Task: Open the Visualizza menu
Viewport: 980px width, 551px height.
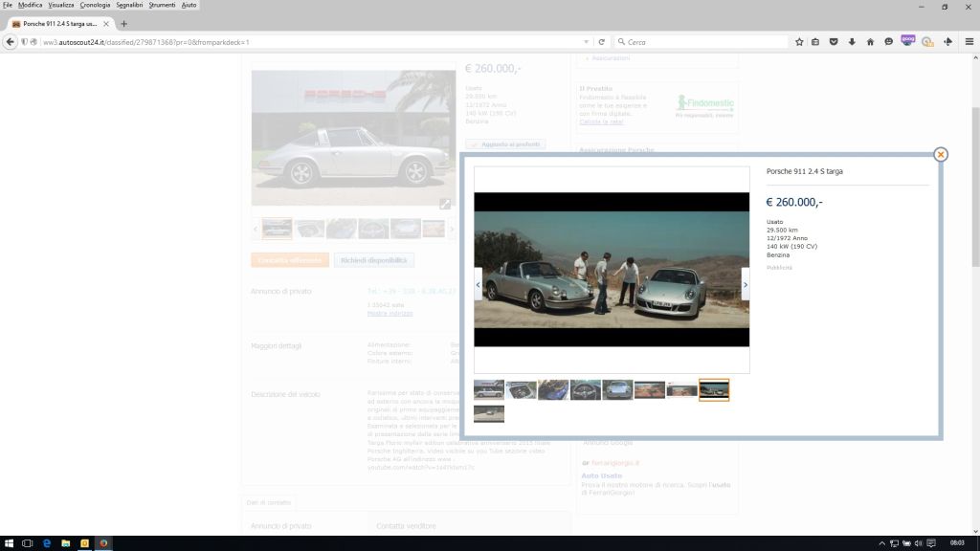Action: coord(60,5)
